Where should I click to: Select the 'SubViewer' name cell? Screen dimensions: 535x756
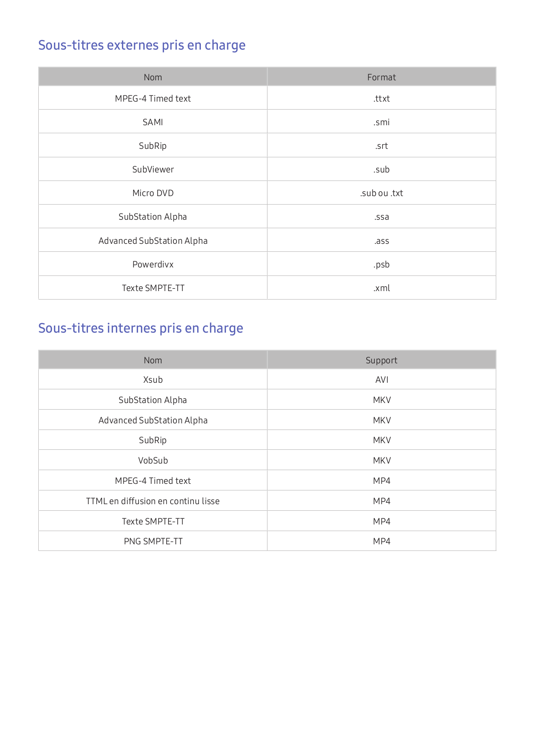(x=153, y=169)
